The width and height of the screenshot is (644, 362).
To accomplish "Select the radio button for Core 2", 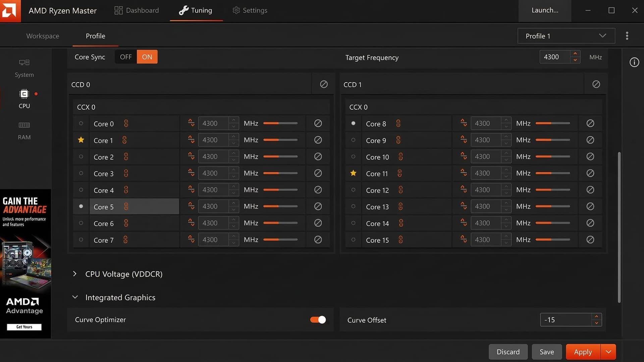I will [81, 157].
